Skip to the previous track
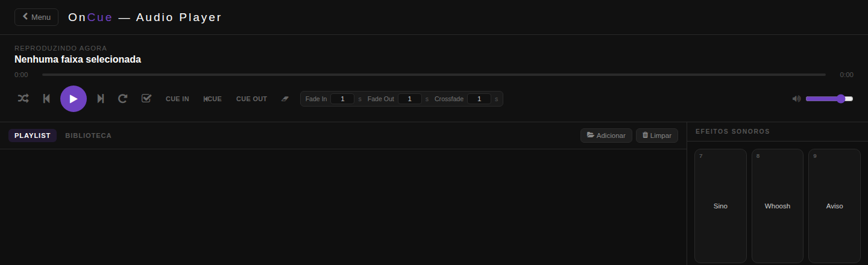 coord(46,99)
